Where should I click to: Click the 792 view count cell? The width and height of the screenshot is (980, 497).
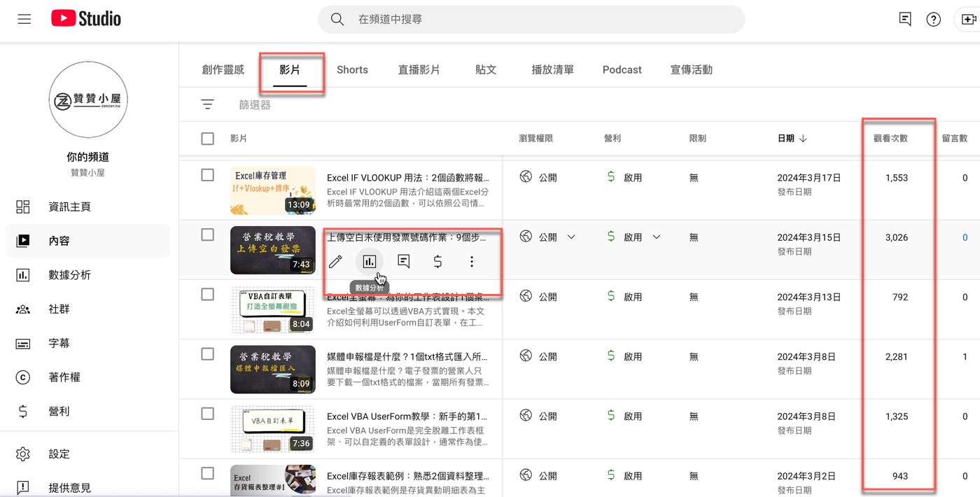coord(900,297)
